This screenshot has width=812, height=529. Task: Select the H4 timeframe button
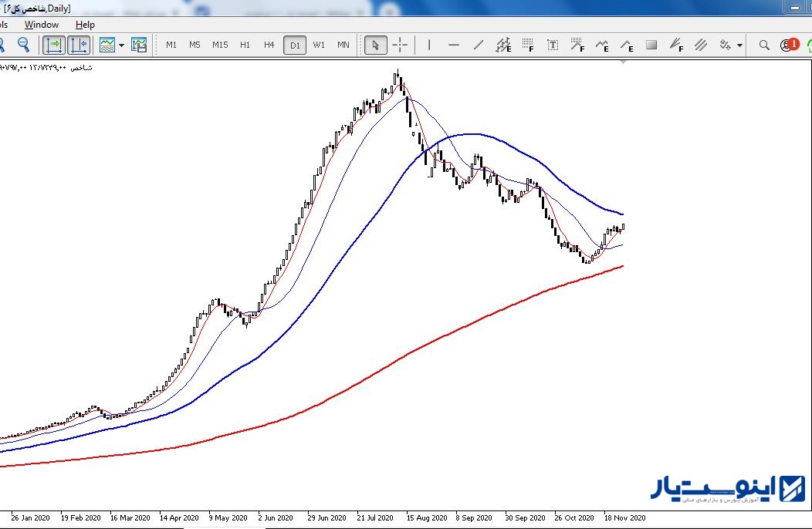pyautogui.click(x=269, y=45)
